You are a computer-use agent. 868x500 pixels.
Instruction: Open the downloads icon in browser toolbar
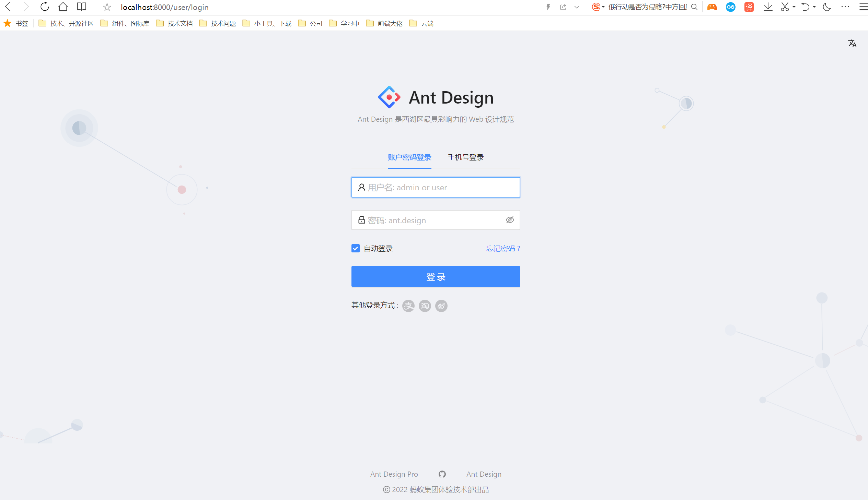(768, 7)
